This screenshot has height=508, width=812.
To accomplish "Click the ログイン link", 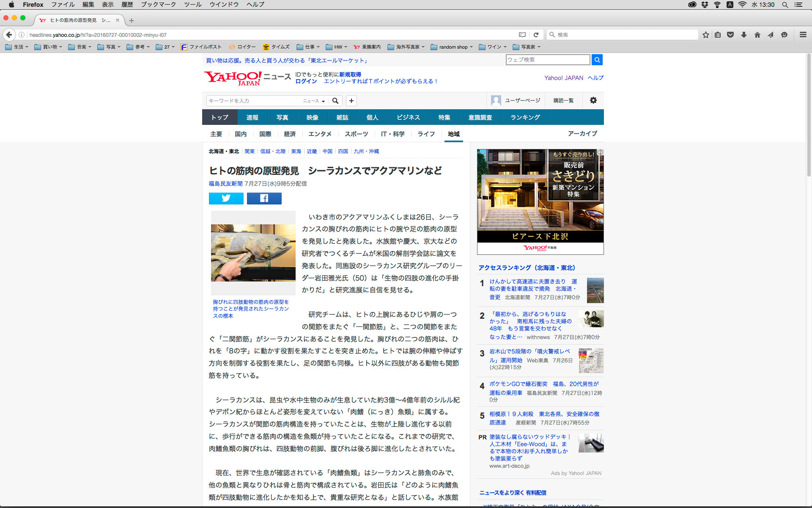I will 306,81.
